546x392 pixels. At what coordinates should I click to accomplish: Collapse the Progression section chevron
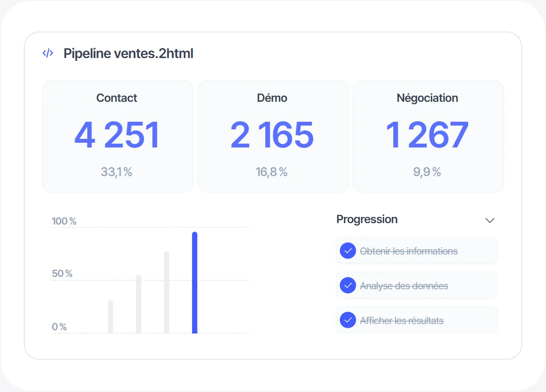[x=489, y=220]
